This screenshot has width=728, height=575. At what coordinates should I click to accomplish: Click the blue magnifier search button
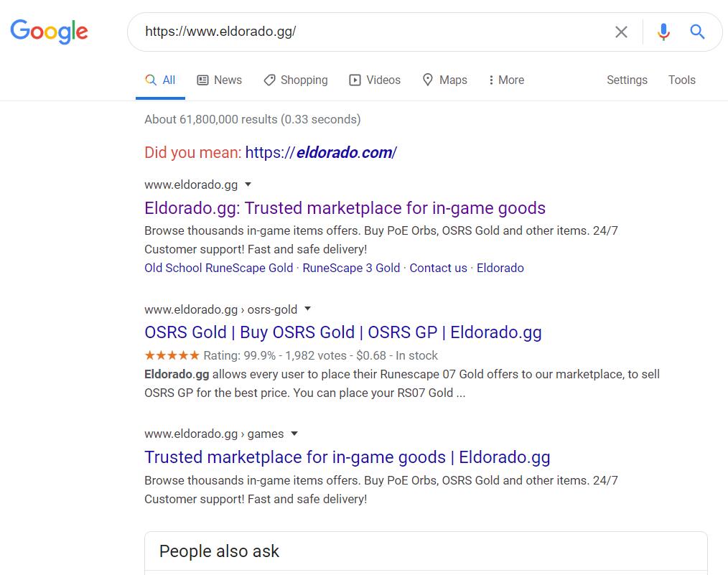click(697, 32)
